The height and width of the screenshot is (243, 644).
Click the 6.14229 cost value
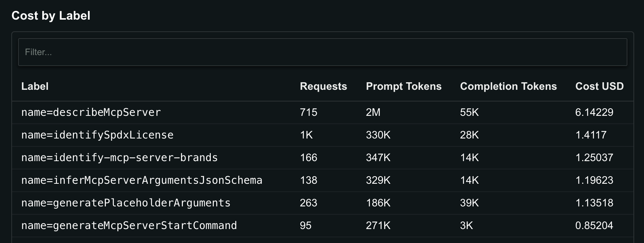(x=594, y=112)
